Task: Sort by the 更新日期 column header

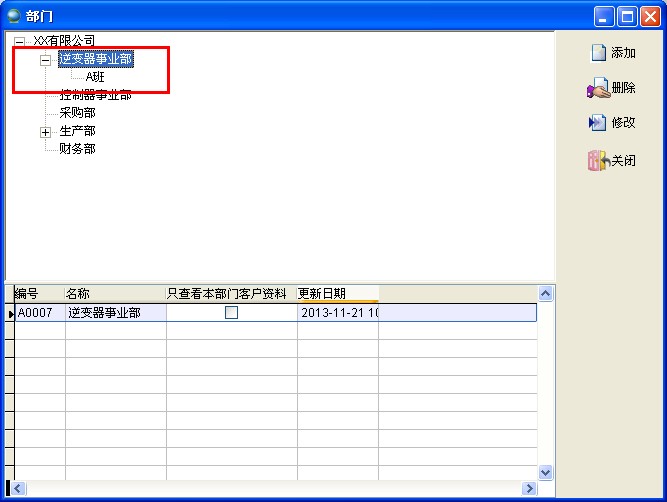Action: [x=337, y=293]
